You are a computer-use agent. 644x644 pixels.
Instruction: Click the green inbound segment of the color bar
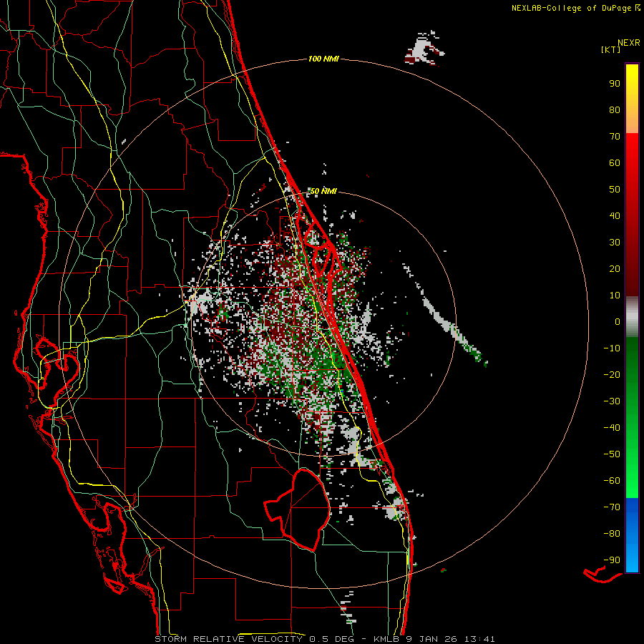(632, 418)
